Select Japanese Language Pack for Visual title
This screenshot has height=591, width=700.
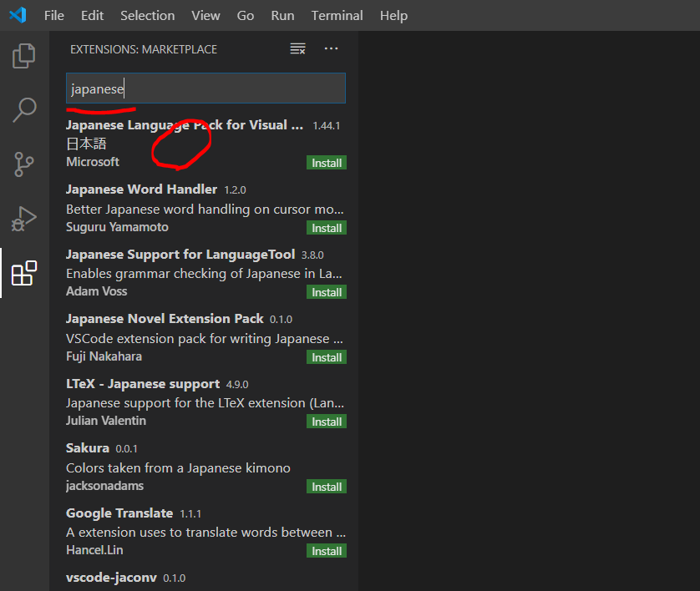click(x=185, y=125)
